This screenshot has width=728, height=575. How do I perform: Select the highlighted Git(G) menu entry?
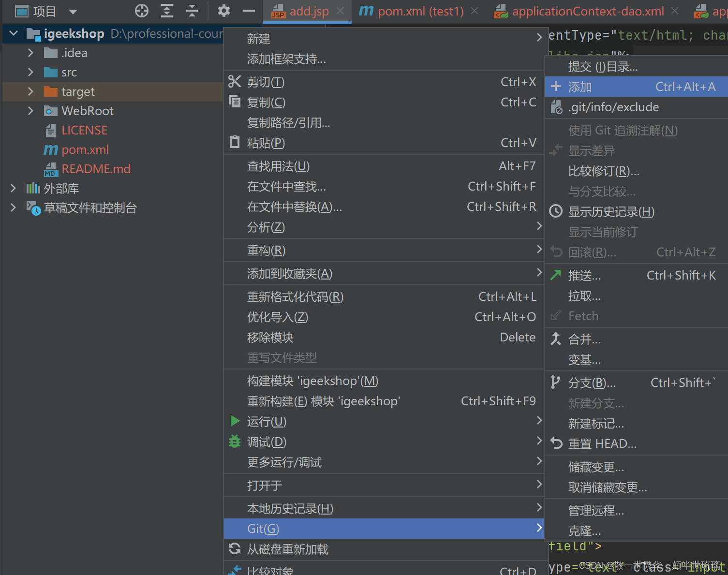point(384,529)
